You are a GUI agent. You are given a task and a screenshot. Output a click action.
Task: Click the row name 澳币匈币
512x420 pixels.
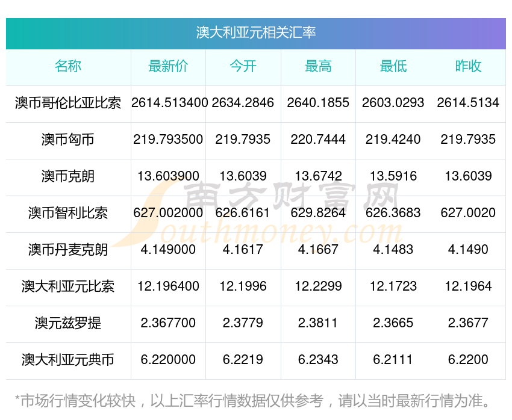tap(68, 140)
